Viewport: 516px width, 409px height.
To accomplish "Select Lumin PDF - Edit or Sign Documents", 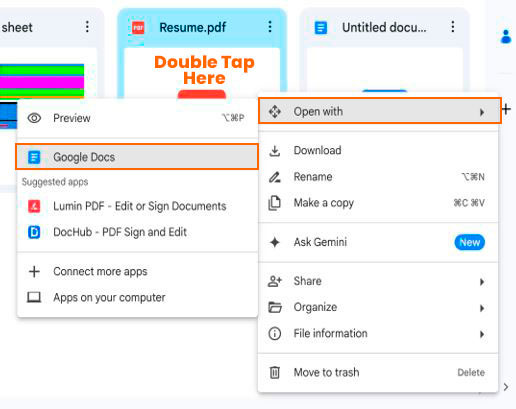I will tap(137, 206).
